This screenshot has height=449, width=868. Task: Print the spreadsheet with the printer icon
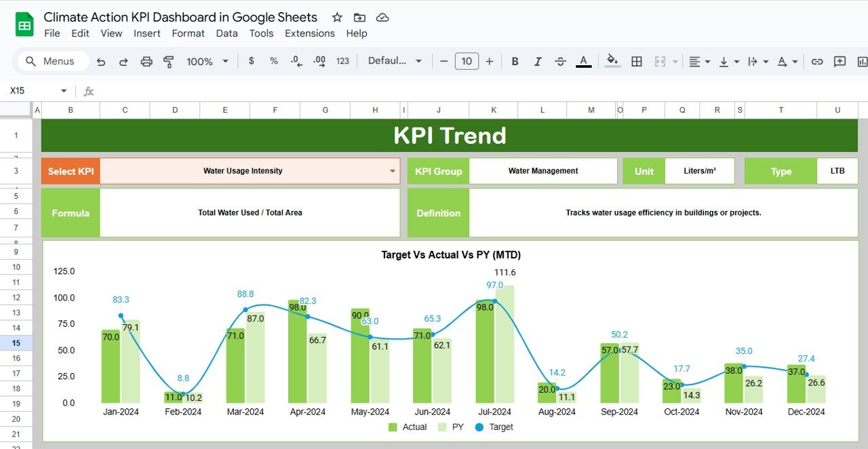pos(146,61)
